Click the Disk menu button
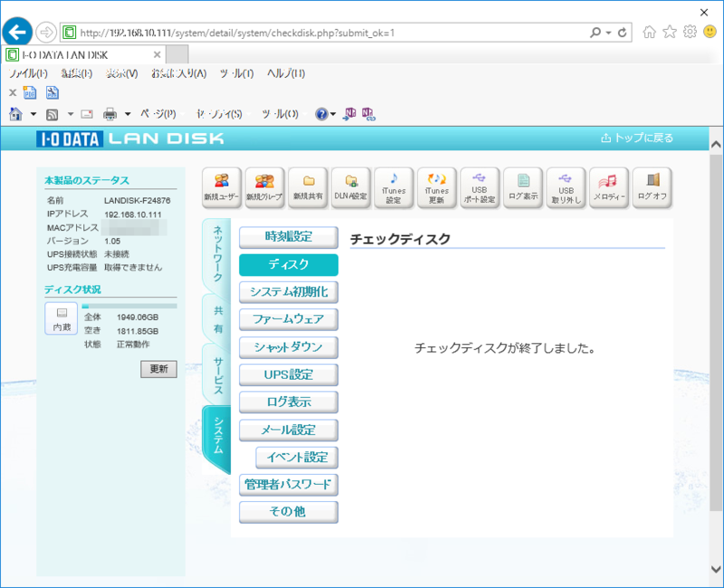The image size is (724, 588). tap(289, 264)
